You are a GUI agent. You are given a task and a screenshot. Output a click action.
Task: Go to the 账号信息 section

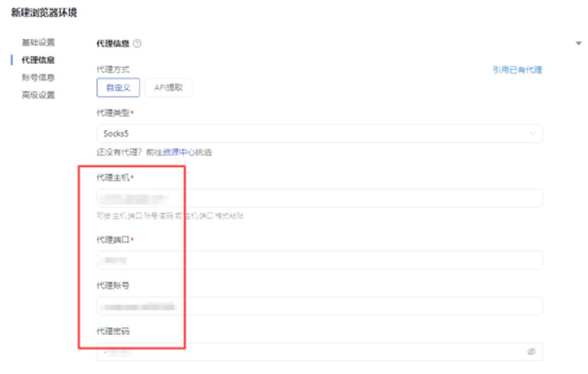[38, 78]
